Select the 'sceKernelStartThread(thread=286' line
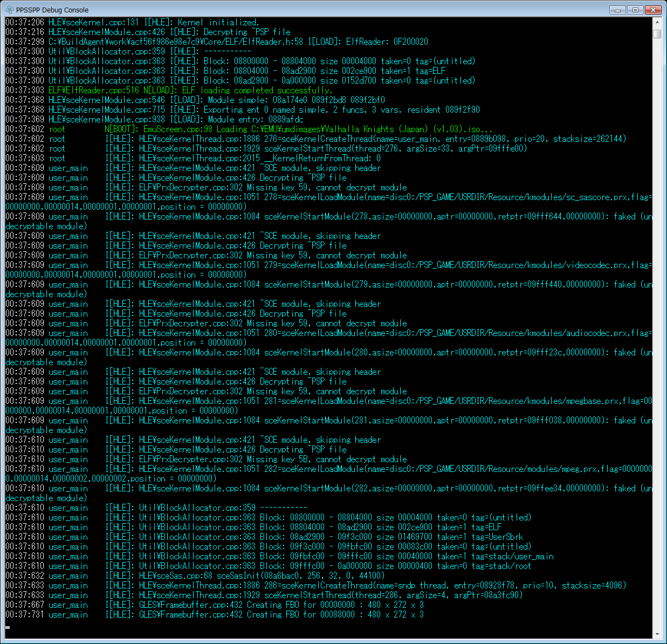 click(x=264, y=595)
